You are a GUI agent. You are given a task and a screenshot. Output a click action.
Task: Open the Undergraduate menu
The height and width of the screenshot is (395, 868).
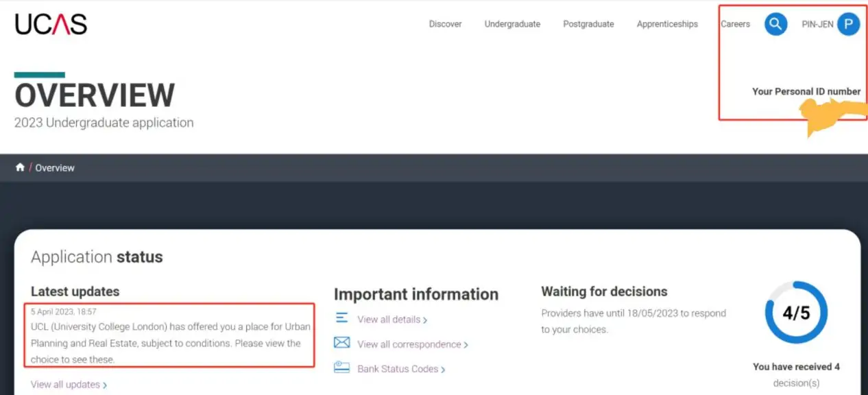click(x=512, y=24)
